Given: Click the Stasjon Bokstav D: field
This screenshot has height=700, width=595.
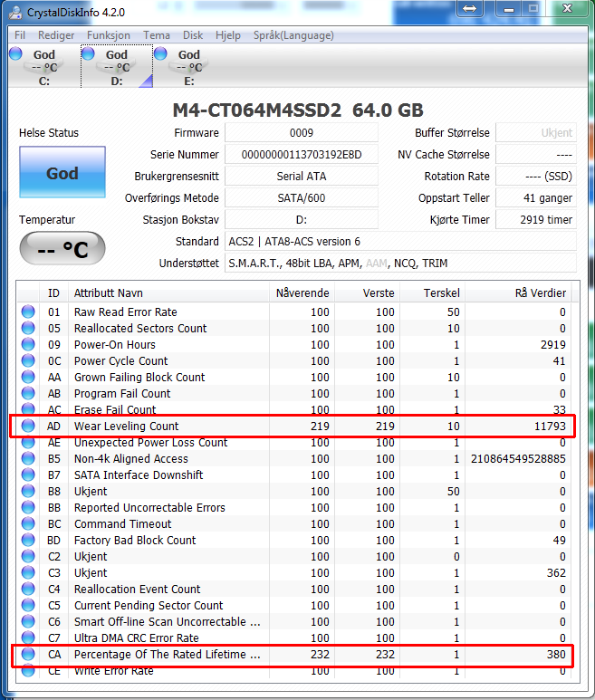Looking at the screenshot, I should (302, 220).
